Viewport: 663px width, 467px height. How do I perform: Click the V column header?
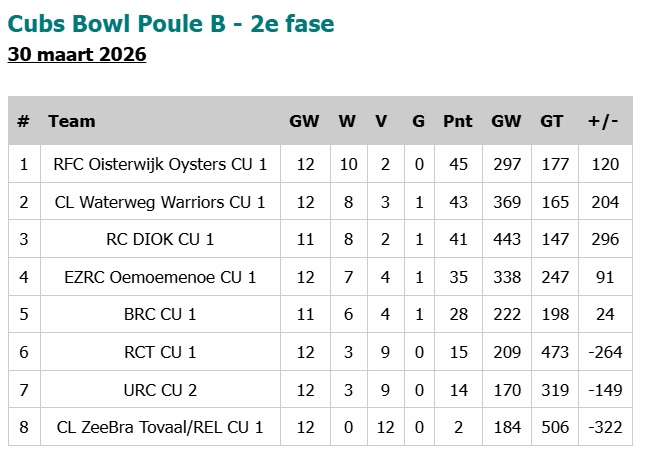pos(381,122)
